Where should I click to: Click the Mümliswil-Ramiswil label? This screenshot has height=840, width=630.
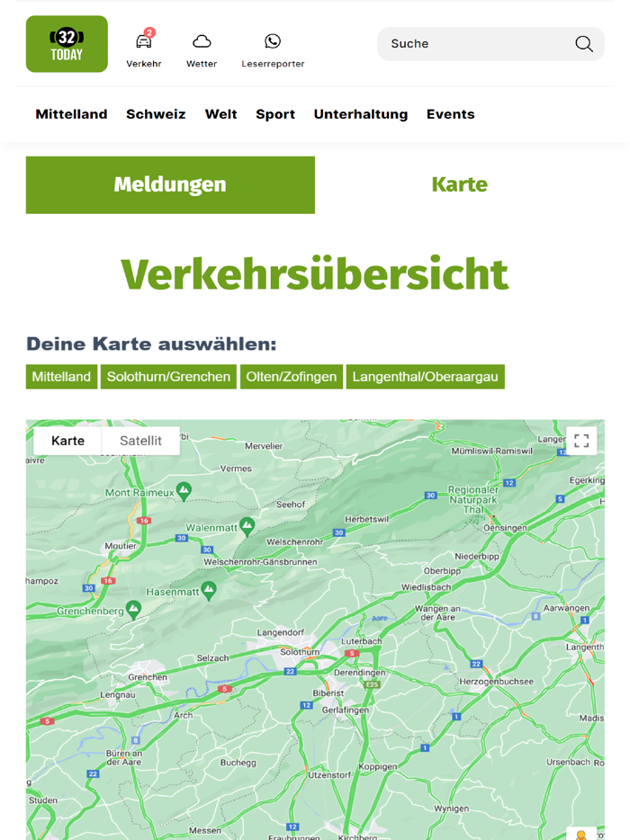[x=491, y=451]
